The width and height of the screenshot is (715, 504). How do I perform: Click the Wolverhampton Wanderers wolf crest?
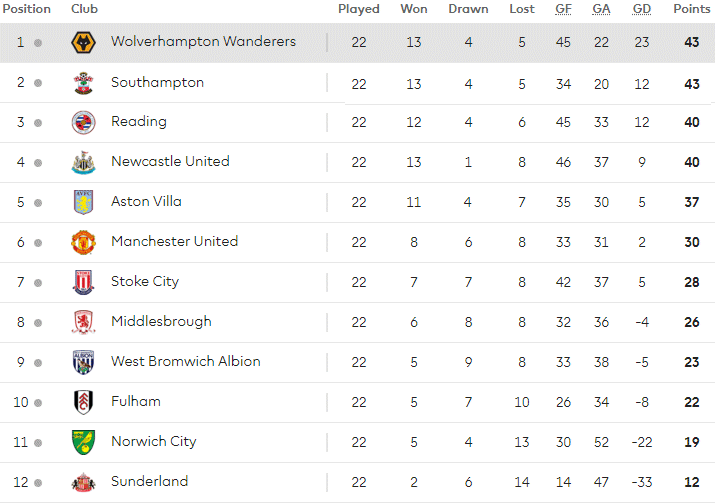(83, 42)
